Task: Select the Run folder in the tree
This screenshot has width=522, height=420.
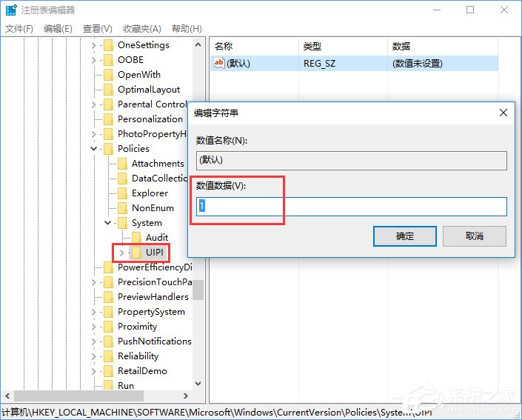Action: click(x=126, y=386)
